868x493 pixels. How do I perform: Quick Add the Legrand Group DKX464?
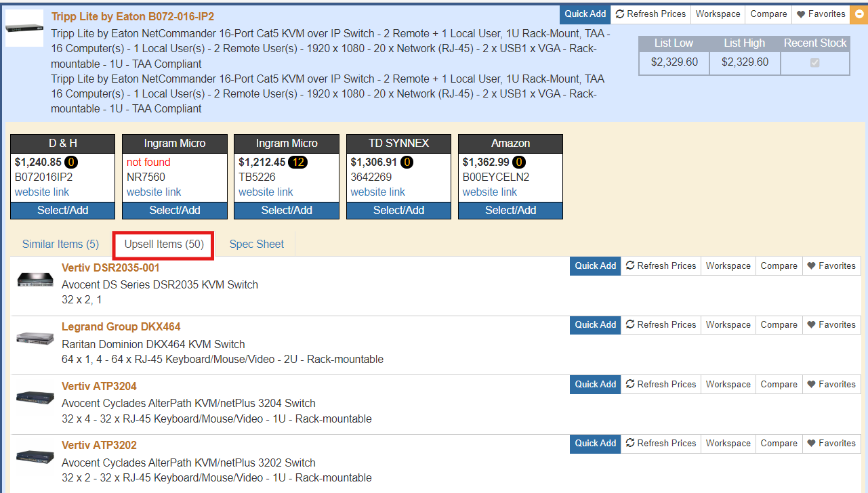(x=595, y=325)
